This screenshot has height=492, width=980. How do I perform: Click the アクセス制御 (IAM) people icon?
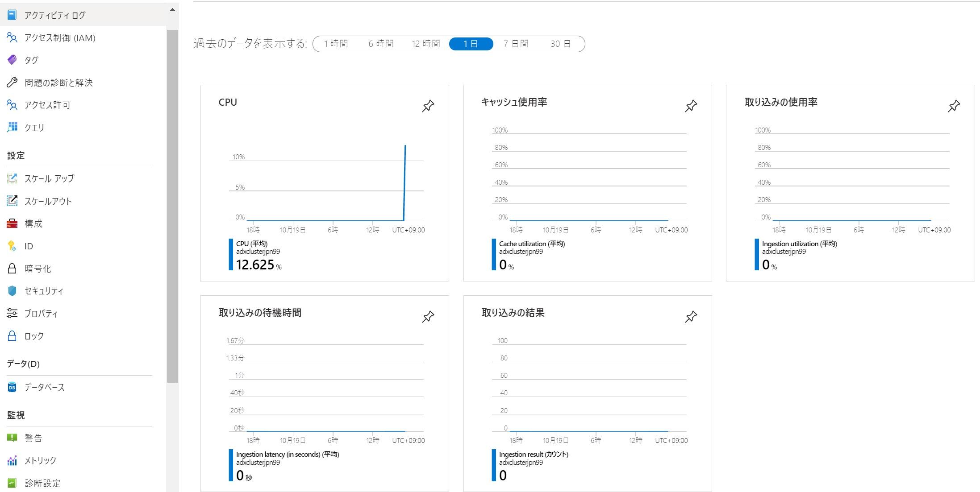click(12, 38)
